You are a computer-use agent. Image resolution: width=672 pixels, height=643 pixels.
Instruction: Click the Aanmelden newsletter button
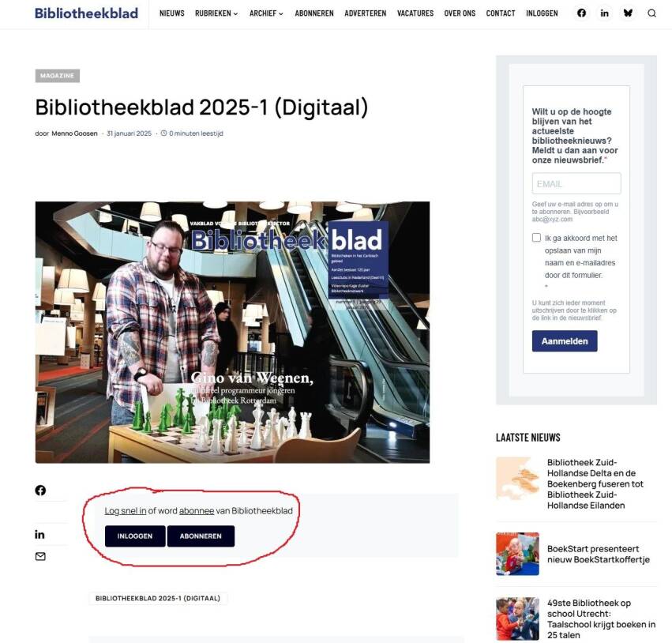point(565,341)
